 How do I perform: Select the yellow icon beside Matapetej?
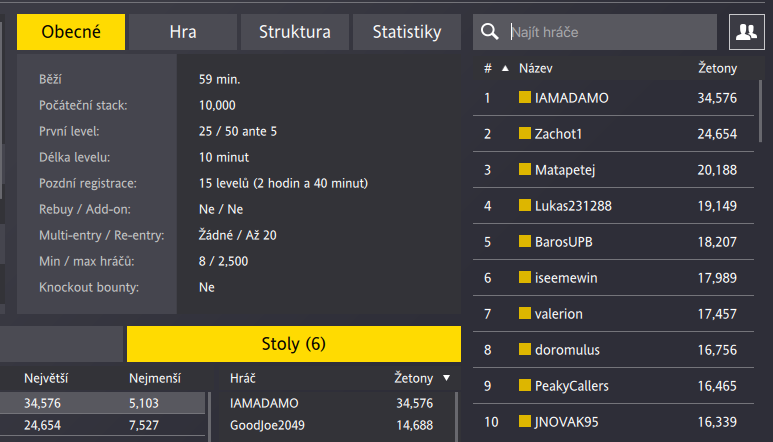pyautogui.click(x=525, y=170)
